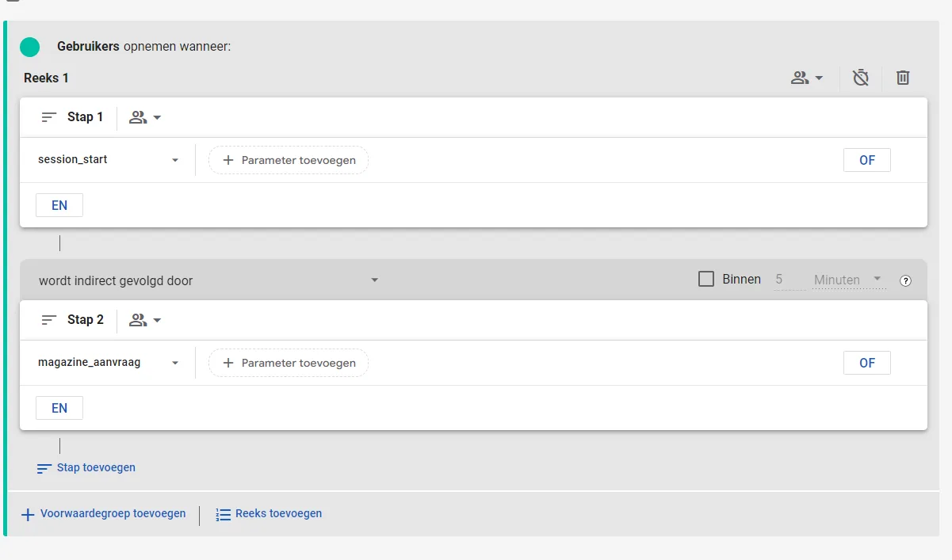Viewport: 952px width, 560px height.
Task: Open the Stap 1 scope users dropdown
Action: 145,117
